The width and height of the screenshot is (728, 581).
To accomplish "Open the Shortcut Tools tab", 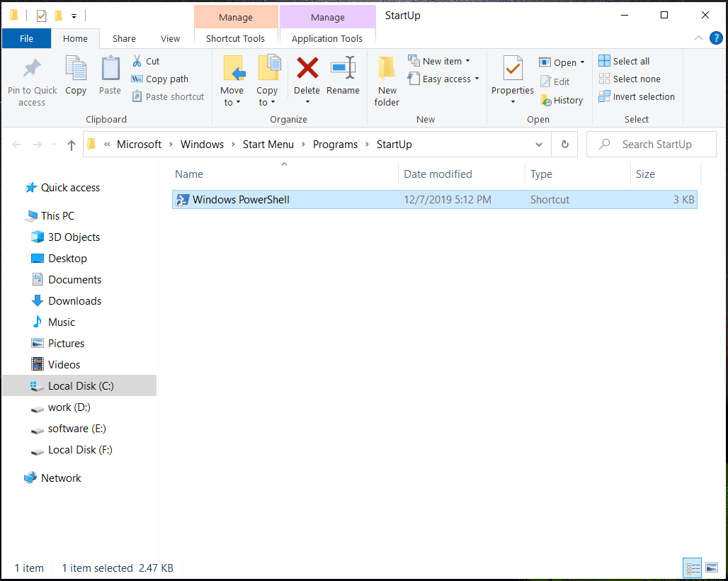I will coord(235,38).
